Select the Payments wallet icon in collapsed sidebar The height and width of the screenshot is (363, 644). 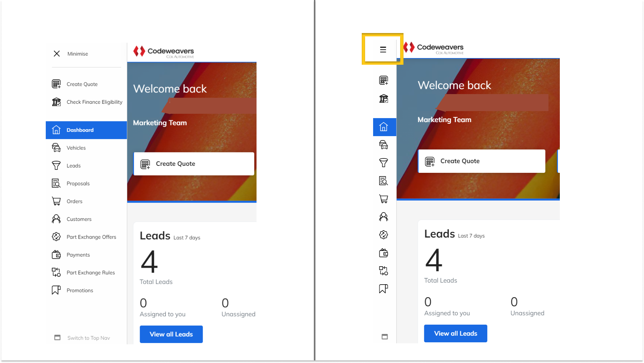click(x=383, y=253)
